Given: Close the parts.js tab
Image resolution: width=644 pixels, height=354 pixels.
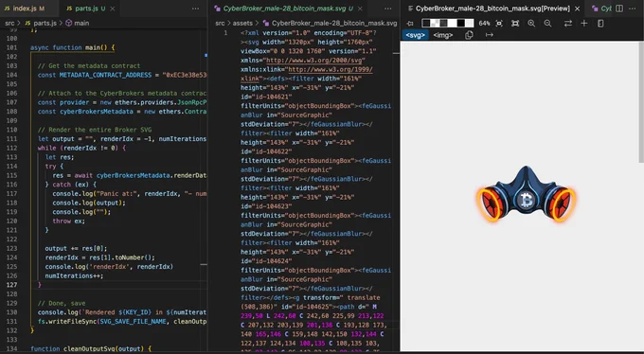Looking at the screenshot, I should [x=113, y=9].
